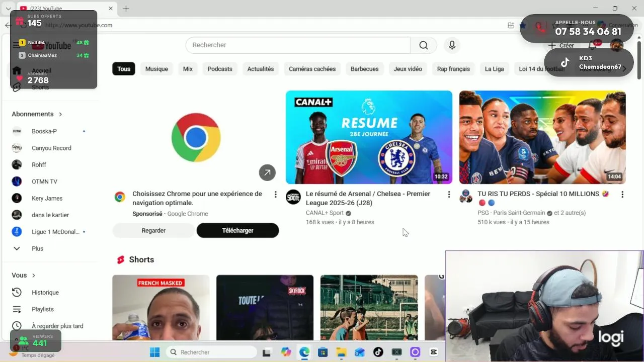Select the Caméras cachées filter chip
This screenshot has width=644, height=362.
pos(312,69)
